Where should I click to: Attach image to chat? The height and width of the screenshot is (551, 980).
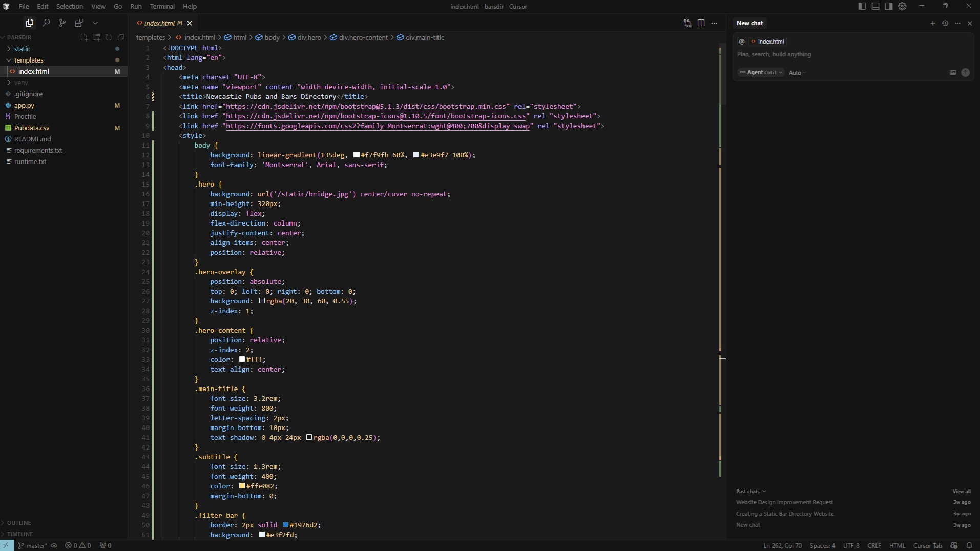point(953,72)
